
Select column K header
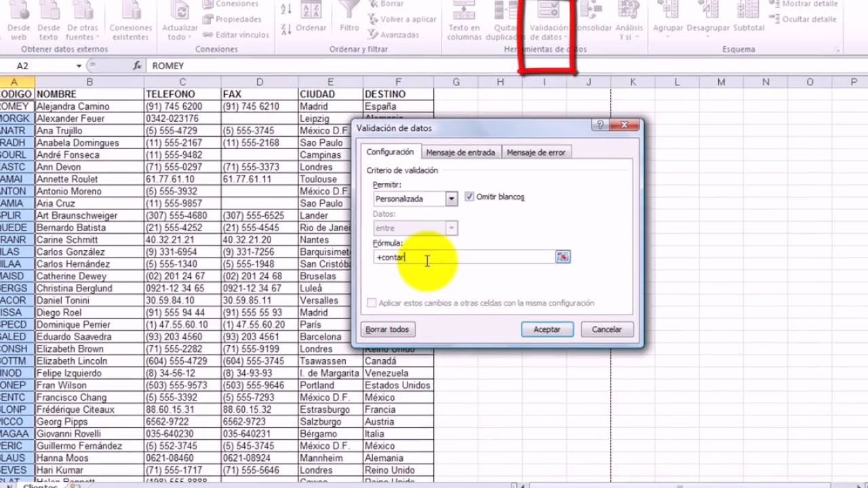[x=632, y=82]
